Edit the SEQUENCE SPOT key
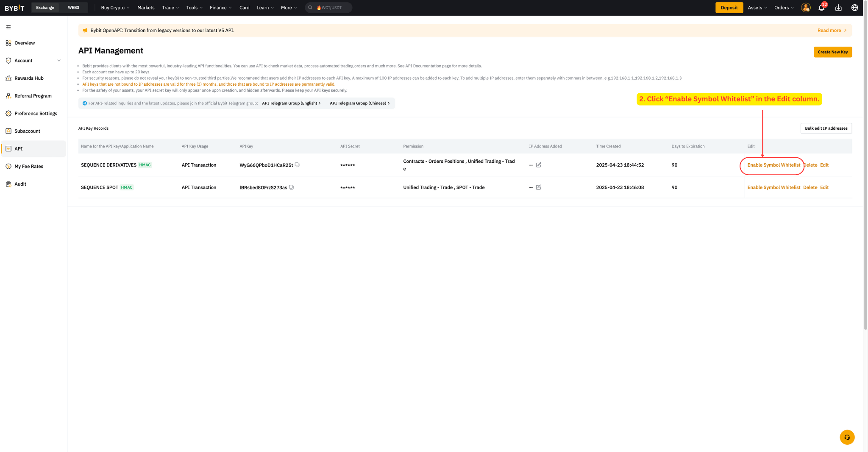Screen dimensions: 868x452 tap(824, 187)
